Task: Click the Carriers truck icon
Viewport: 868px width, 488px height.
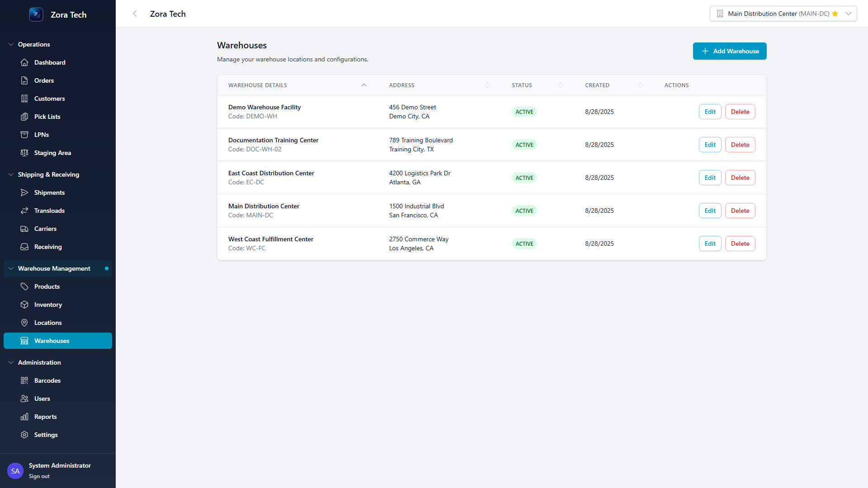Action: pos(24,229)
